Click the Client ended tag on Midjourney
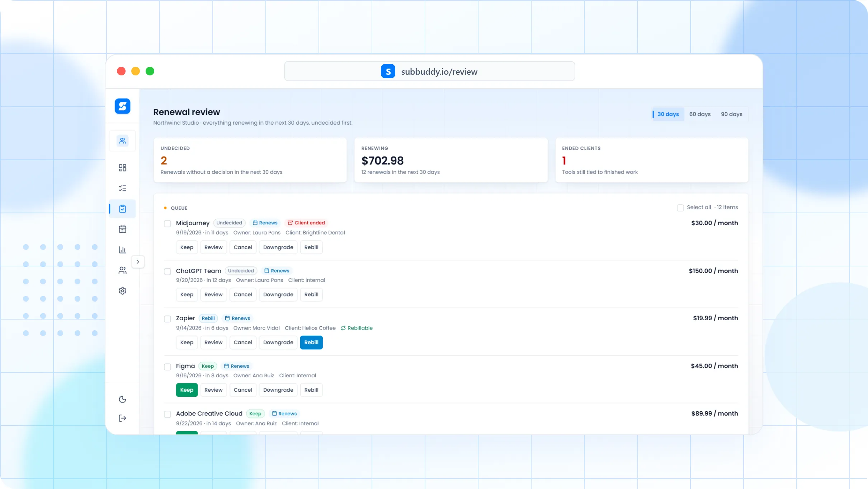The width and height of the screenshot is (868, 489). click(x=306, y=223)
